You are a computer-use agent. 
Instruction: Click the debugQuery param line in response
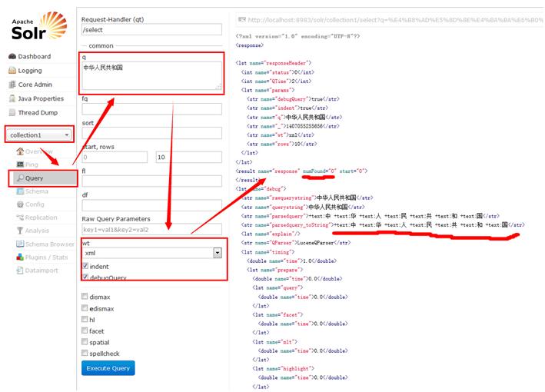293,99
